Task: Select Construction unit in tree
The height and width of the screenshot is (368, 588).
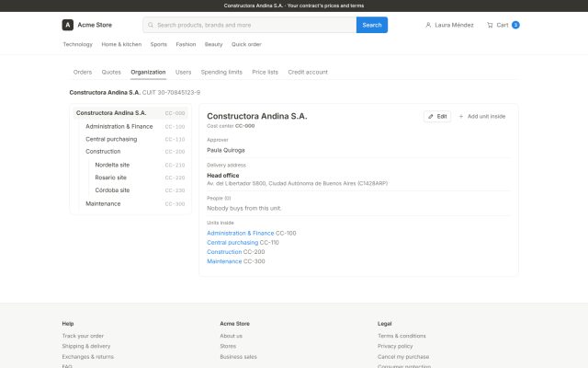Action: click(135, 152)
